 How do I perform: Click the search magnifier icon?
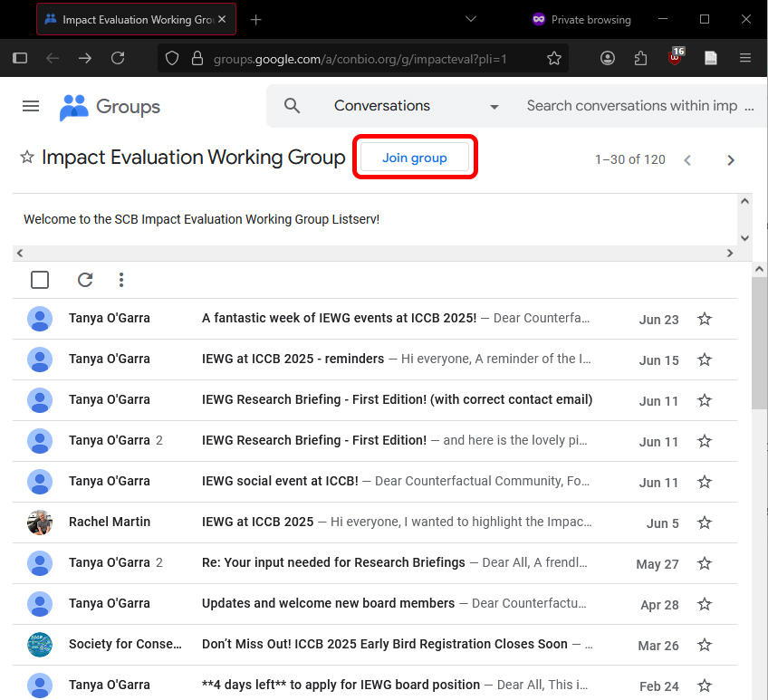[292, 106]
